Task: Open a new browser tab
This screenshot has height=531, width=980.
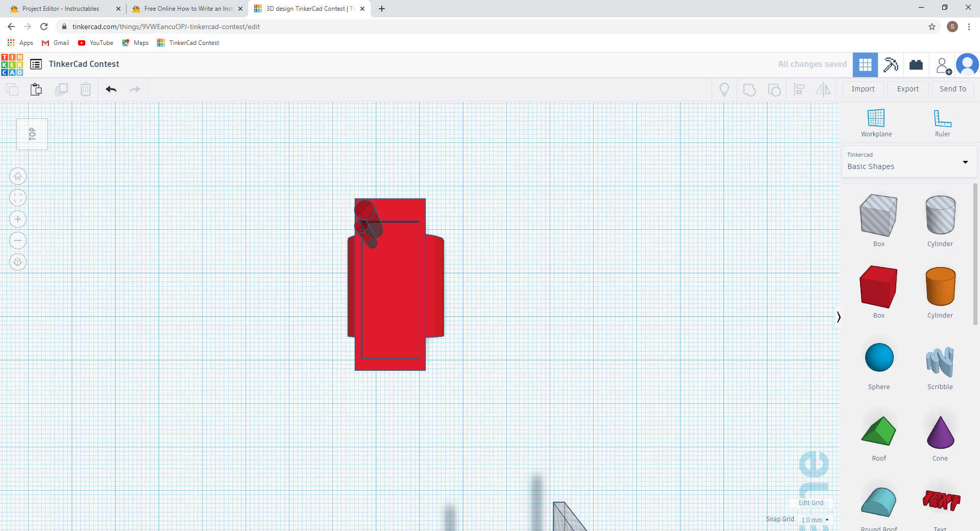Action: [x=382, y=9]
